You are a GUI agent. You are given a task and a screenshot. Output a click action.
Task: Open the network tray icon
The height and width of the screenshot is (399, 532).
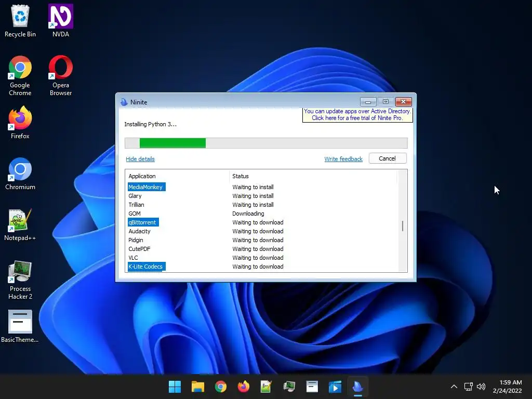(x=469, y=387)
